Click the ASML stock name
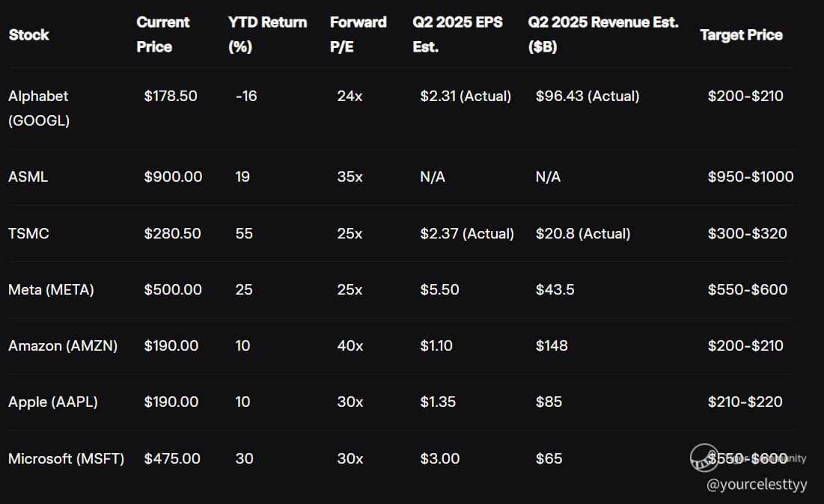Screen dimensions: 824x504 click(x=28, y=176)
